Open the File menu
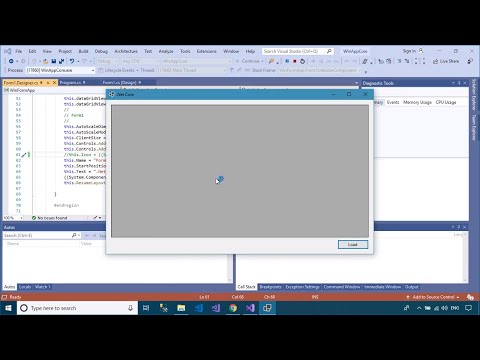 coord(19,51)
